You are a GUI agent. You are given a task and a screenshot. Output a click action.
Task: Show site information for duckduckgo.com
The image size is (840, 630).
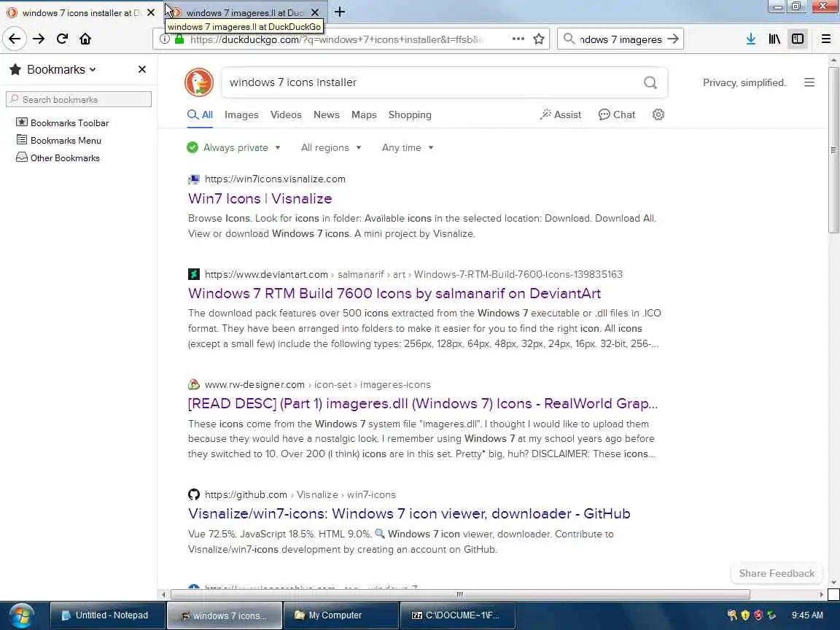click(165, 39)
